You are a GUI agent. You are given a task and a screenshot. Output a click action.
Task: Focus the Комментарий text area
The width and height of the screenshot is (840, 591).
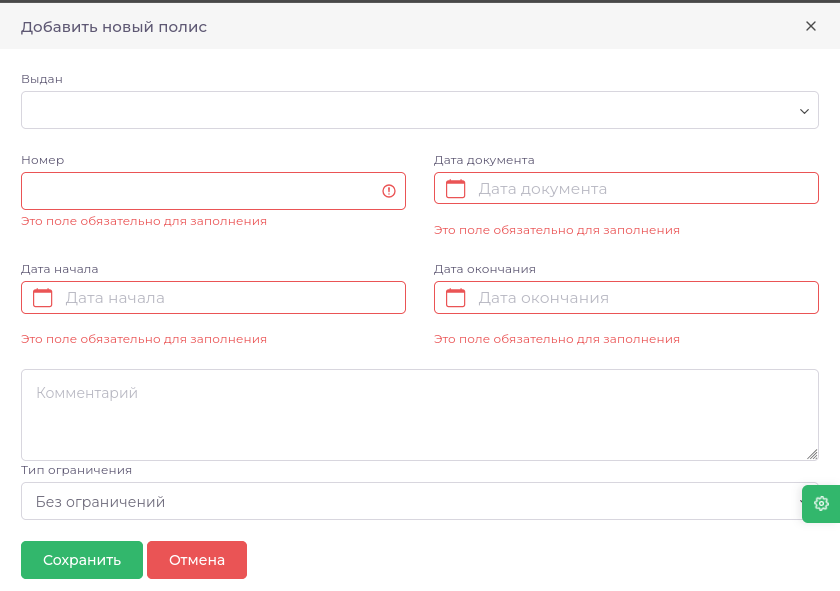tap(400, 415)
